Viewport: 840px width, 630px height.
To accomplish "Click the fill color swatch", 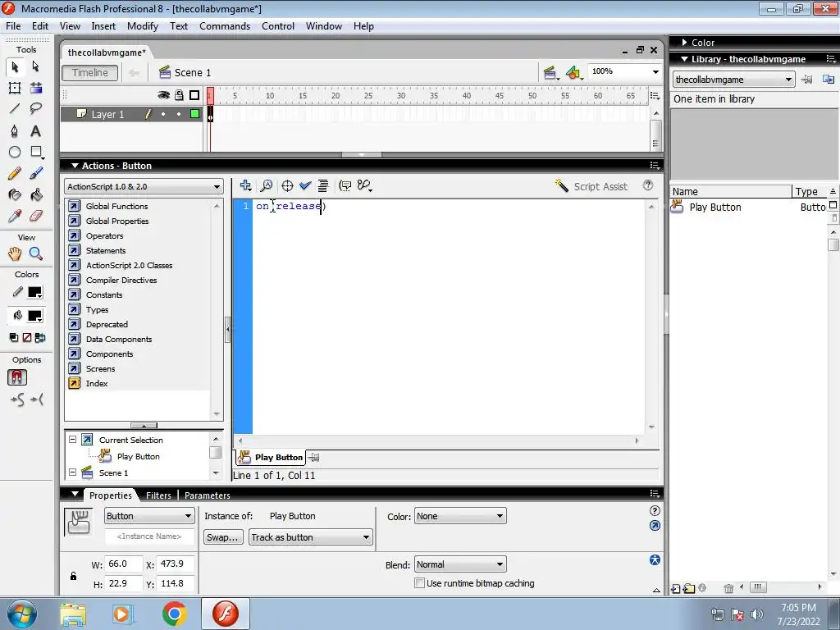I will pos(34,316).
